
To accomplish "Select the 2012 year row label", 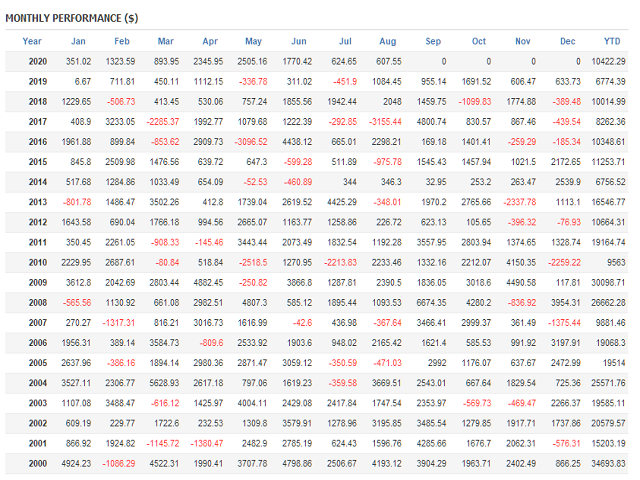I will (x=38, y=222).
